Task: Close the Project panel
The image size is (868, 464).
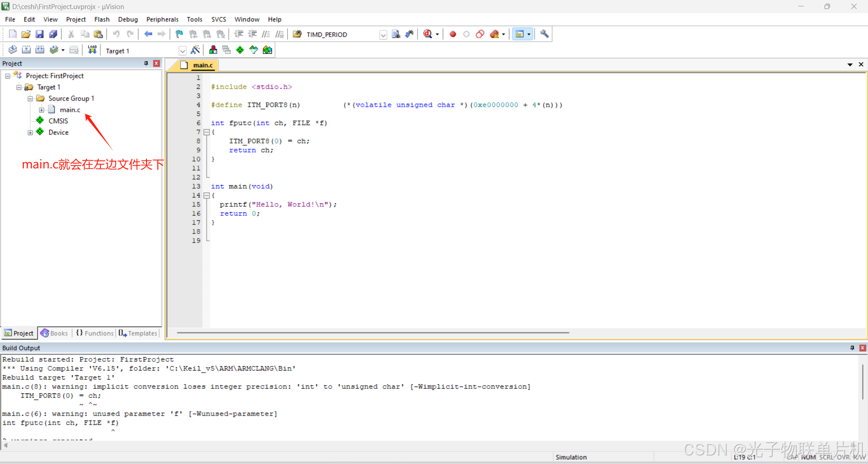Action: pyautogui.click(x=157, y=63)
